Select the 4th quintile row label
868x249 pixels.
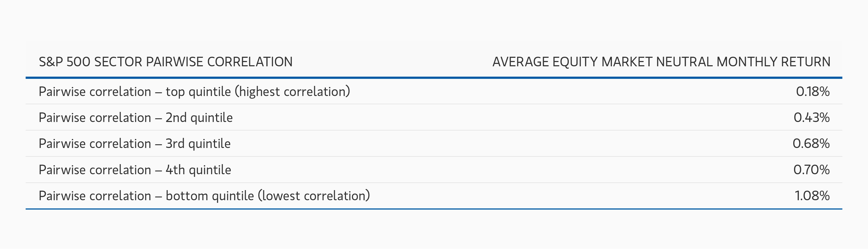coord(135,170)
